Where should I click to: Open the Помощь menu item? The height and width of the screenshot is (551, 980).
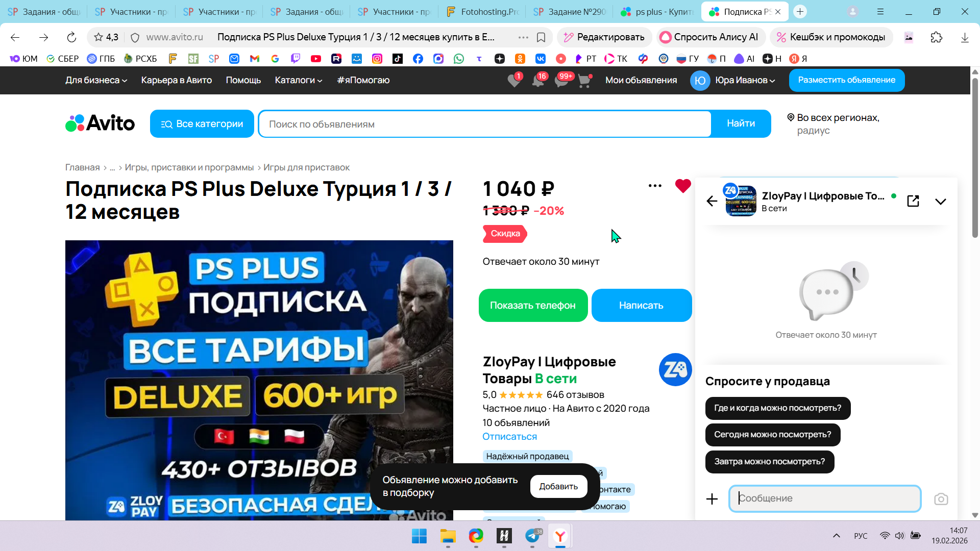pyautogui.click(x=243, y=80)
